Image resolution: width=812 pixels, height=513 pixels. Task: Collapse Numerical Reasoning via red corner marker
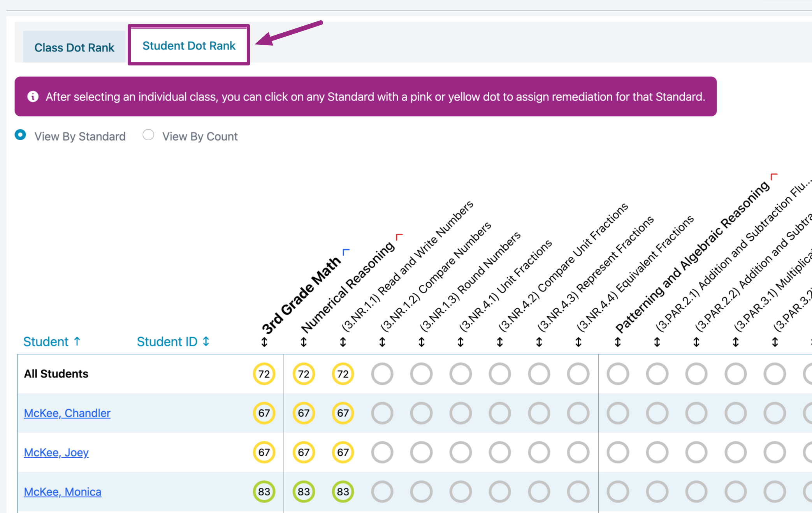click(399, 237)
